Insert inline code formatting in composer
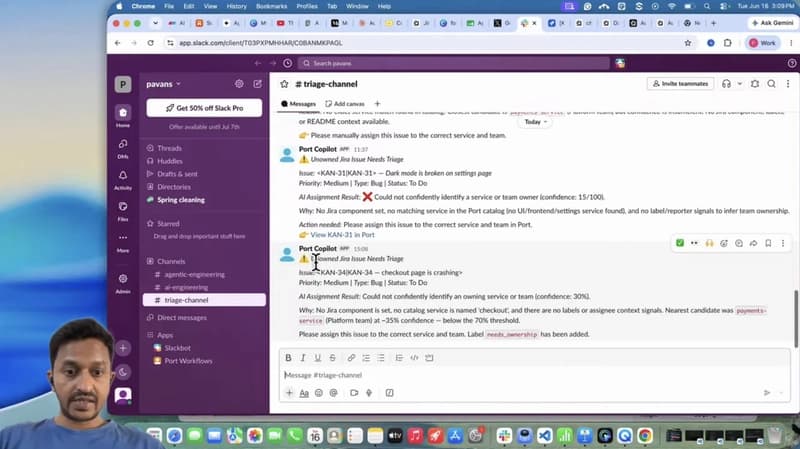Viewport: 800px width, 449px height. 414,358
